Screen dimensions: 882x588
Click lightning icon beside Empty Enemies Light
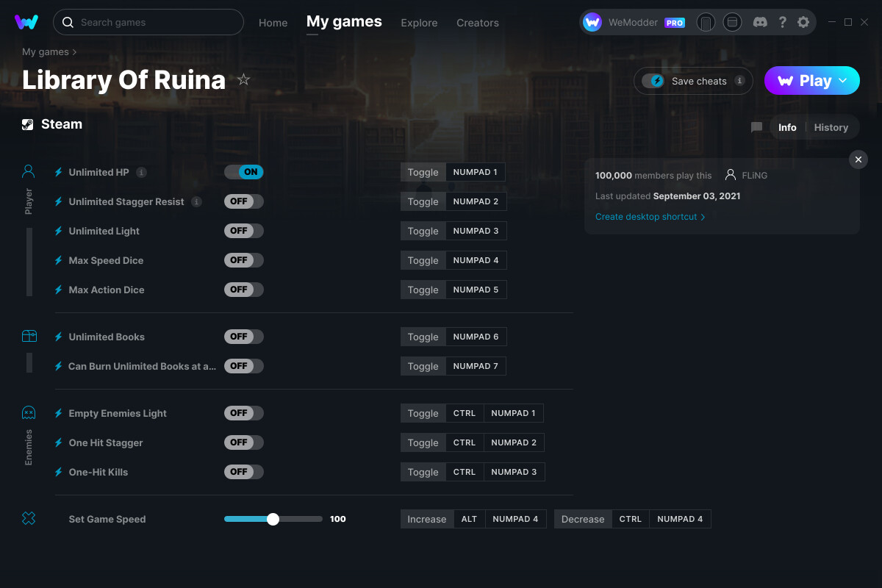[x=59, y=413]
